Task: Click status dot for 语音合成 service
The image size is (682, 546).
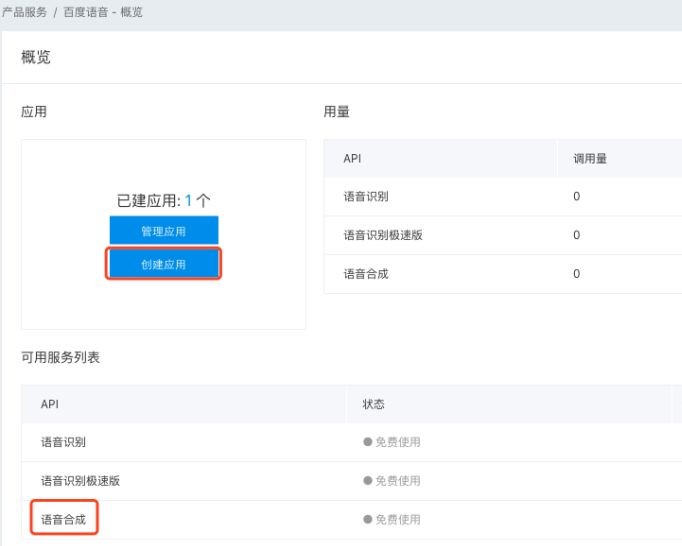Action: click(368, 519)
